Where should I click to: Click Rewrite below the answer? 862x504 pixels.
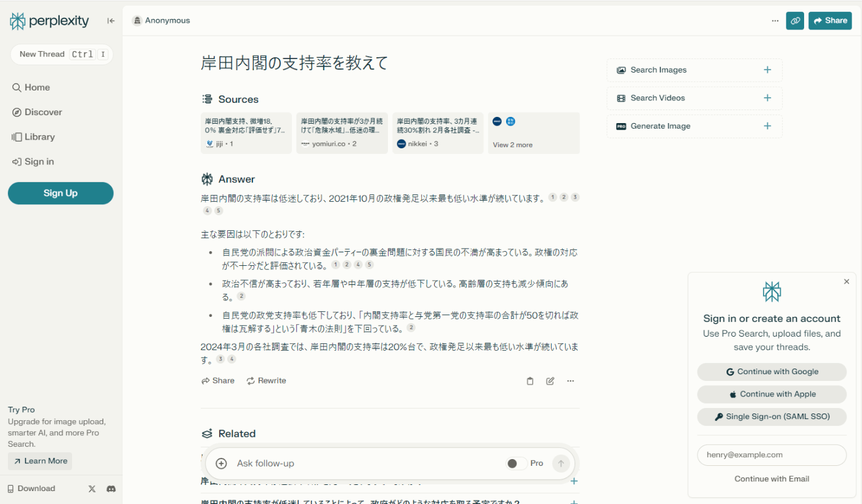[x=267, y=381]
